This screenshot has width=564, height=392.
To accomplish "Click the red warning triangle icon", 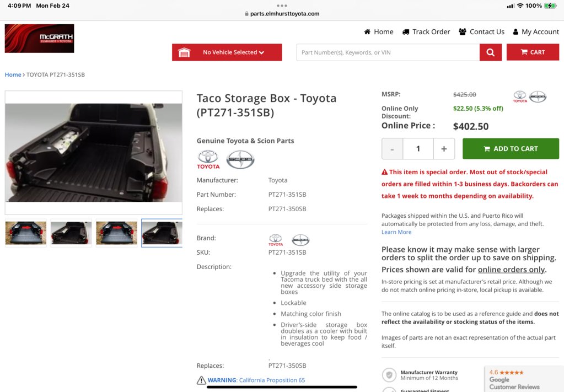I will 384,172.
